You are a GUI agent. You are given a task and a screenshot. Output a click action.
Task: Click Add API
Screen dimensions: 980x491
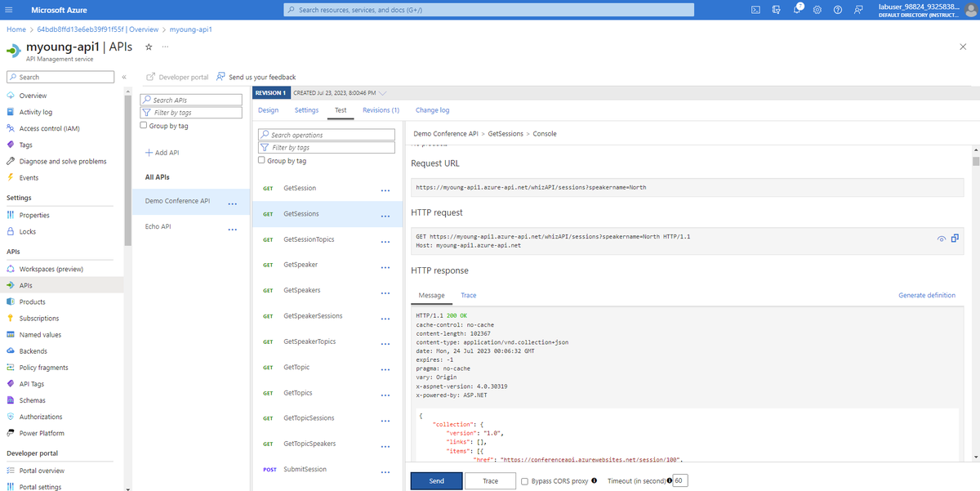162,153
